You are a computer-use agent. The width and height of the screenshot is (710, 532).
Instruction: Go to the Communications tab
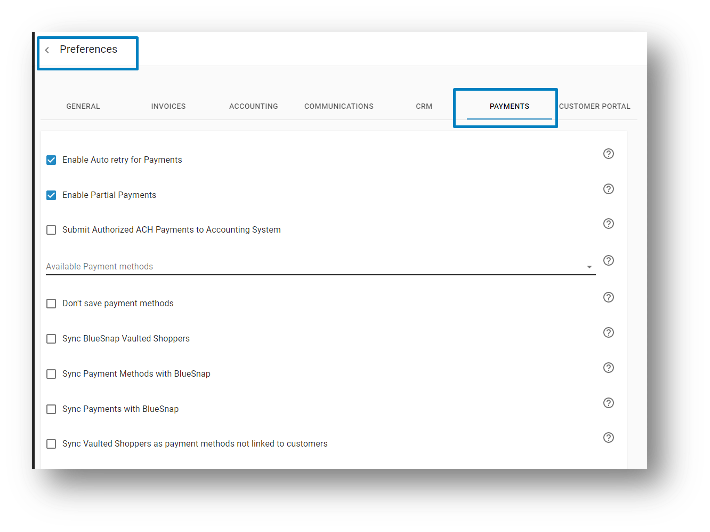pos(339,106)
